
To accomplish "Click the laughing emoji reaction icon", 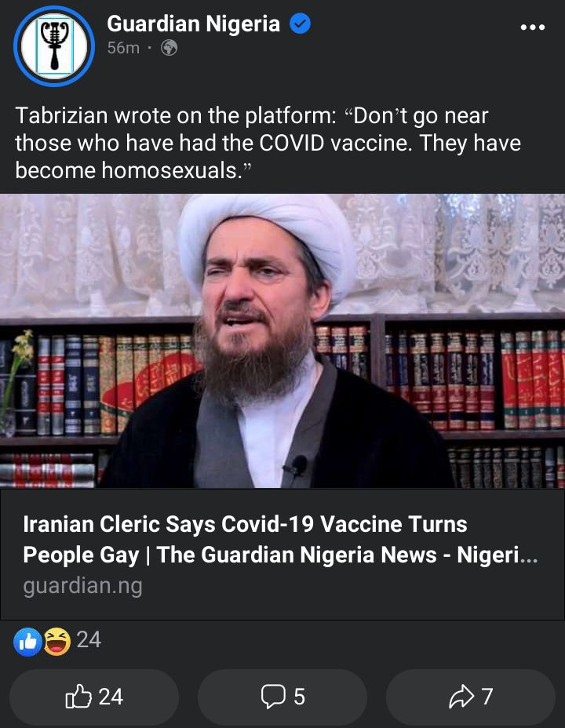I will pos(57,642).
